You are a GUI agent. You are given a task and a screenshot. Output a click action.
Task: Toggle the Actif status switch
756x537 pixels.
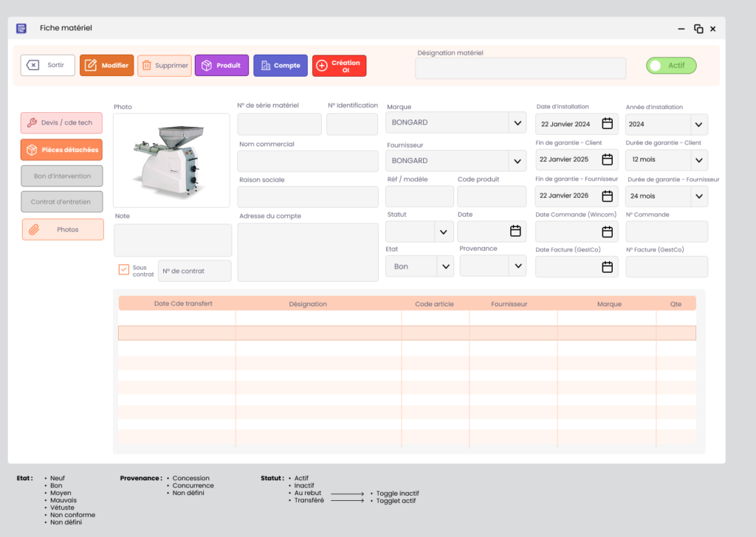point(670,66)
